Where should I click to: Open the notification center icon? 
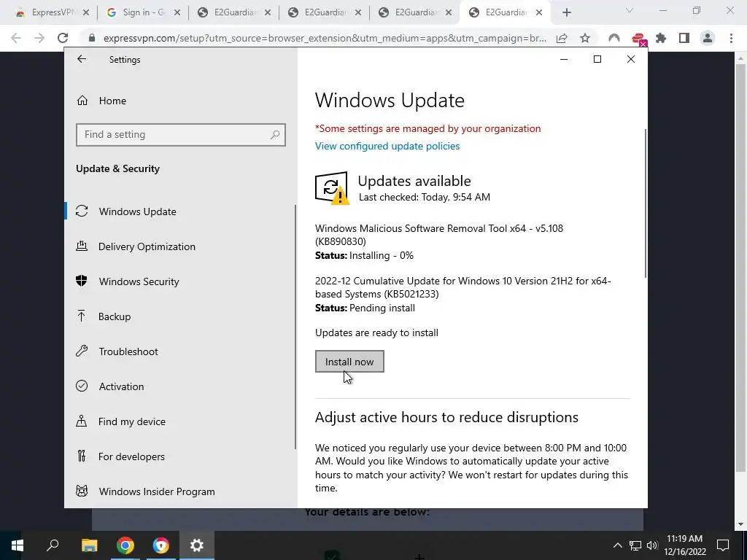(723, 545)
